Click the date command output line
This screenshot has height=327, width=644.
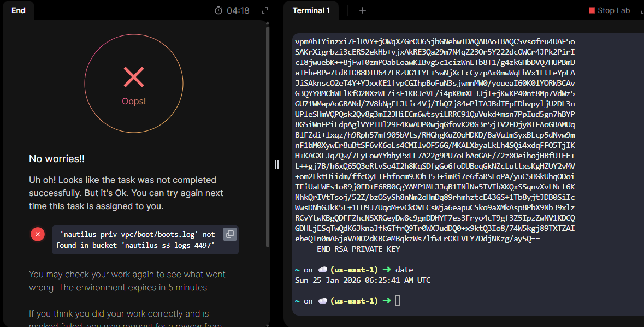[x=363, y=280]
